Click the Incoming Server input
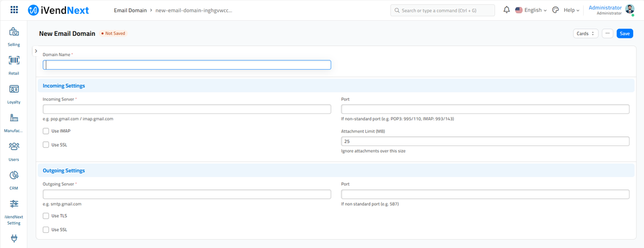The image size is (644, 248). click(187, 109)
